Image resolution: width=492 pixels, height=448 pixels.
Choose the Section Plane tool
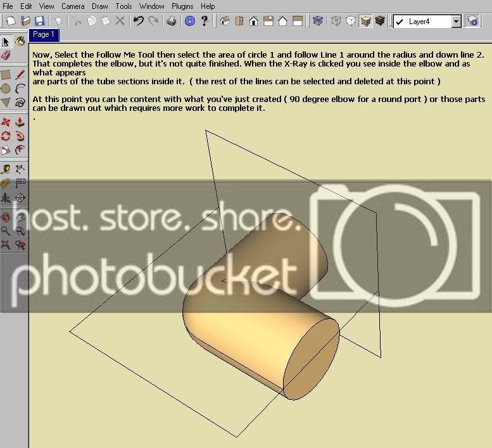(20, 198)
